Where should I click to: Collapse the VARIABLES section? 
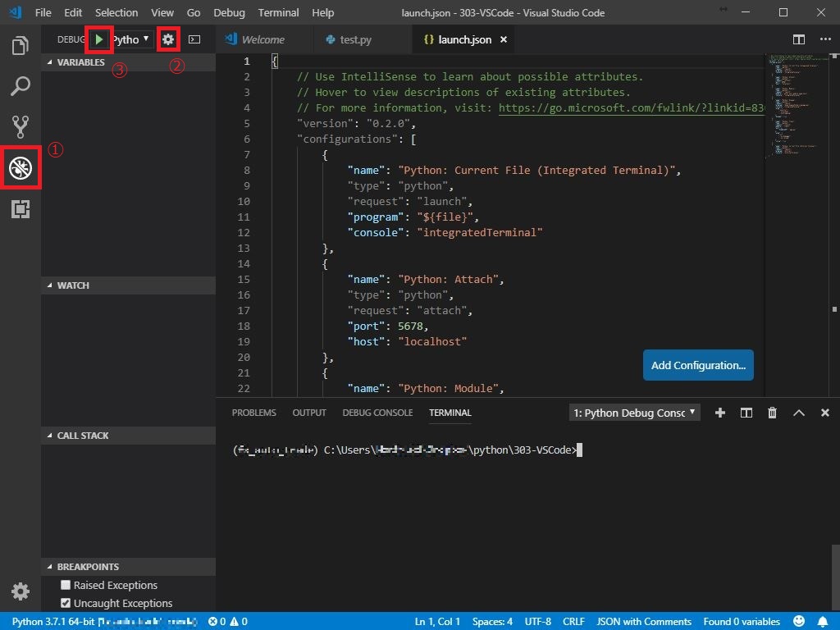129,62
